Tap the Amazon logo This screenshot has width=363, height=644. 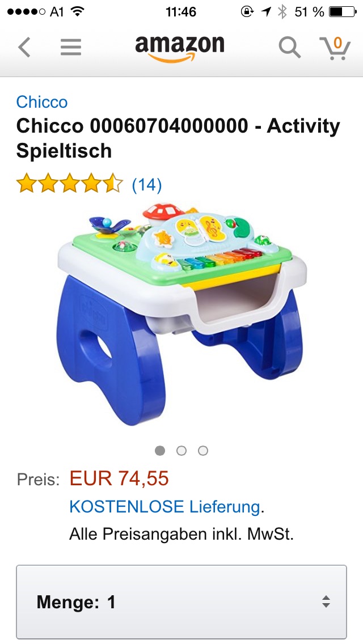[x=180, y=48]
